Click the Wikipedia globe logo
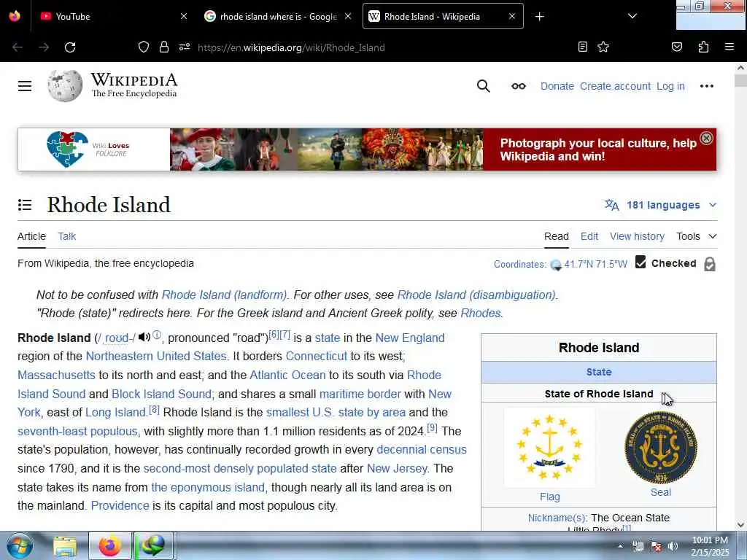 (x=65, y=86)
